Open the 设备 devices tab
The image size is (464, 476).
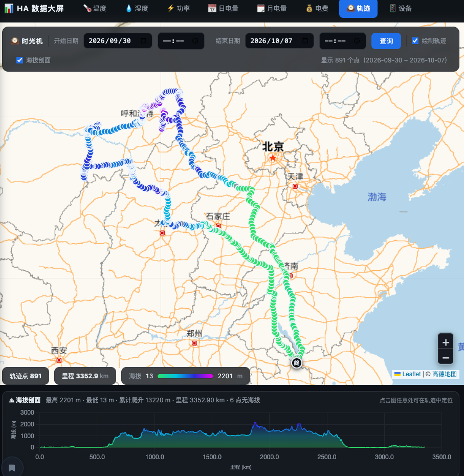pos(401,9)
